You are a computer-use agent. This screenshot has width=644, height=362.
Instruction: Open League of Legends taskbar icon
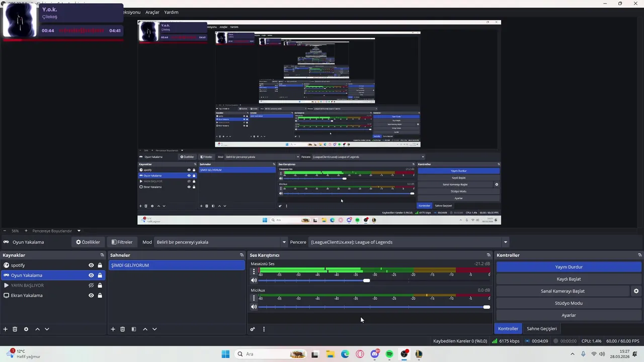419,354
